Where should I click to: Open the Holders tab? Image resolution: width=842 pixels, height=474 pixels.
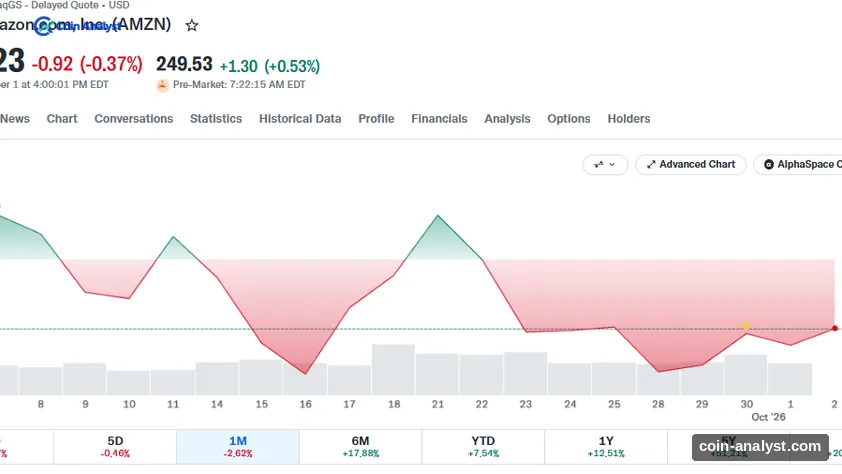[x=629, y=119]
